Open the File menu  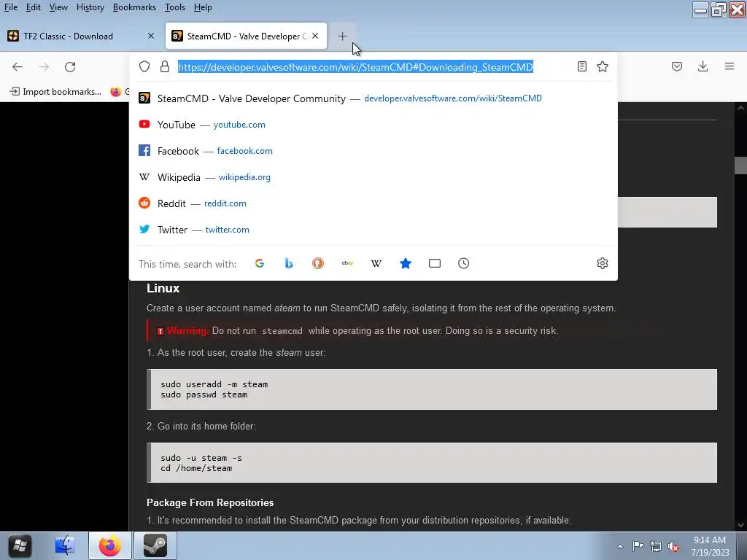point(10,7)
